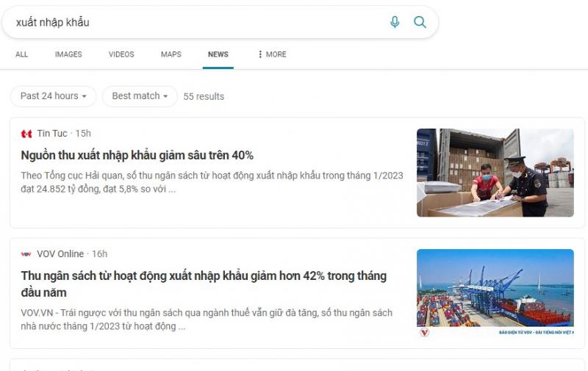Open headline Thu ngân sách từ hoạt động xuất nhập khẩu

click(204, 284)
